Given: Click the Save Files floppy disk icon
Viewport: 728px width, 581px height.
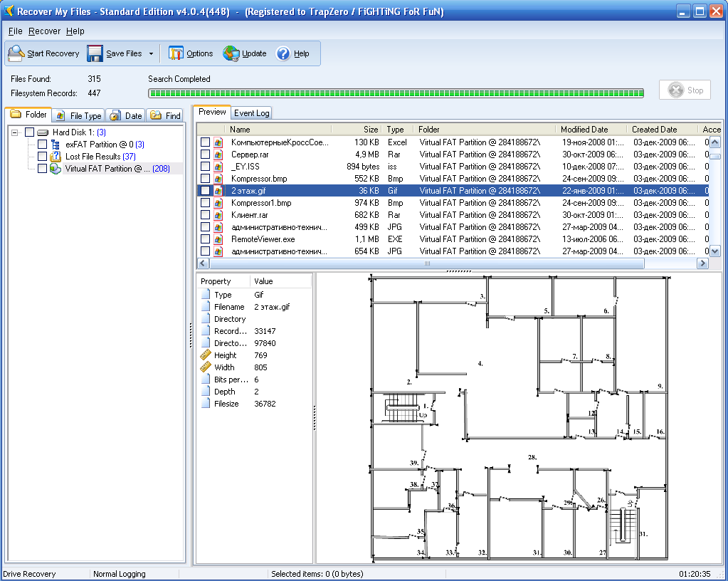Looking at the screenshot, I should 95,53.
